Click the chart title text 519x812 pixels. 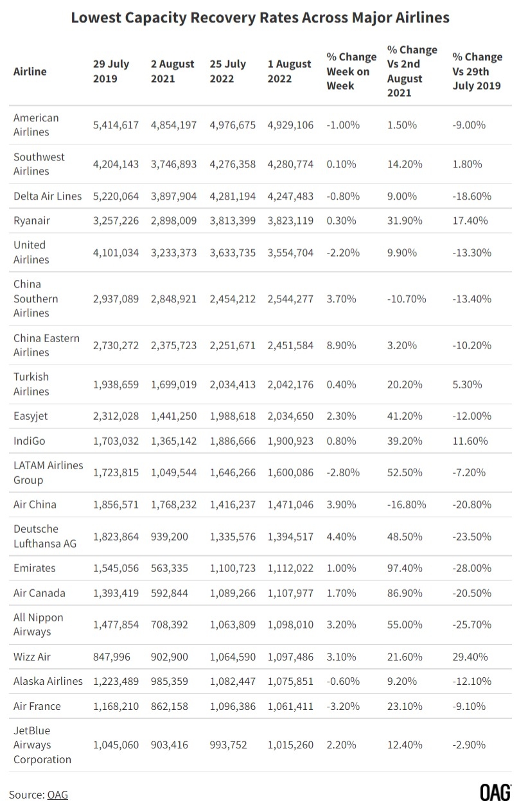pos(260,17)
